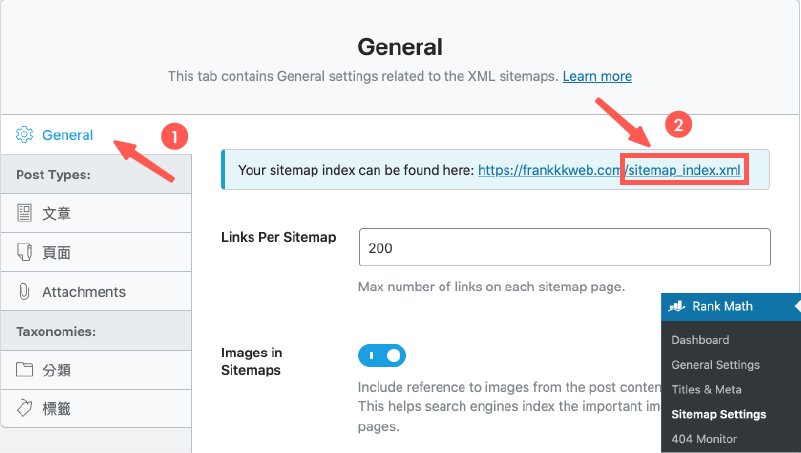
Task: Click the Rank Math logo icon
Action: 677,306
